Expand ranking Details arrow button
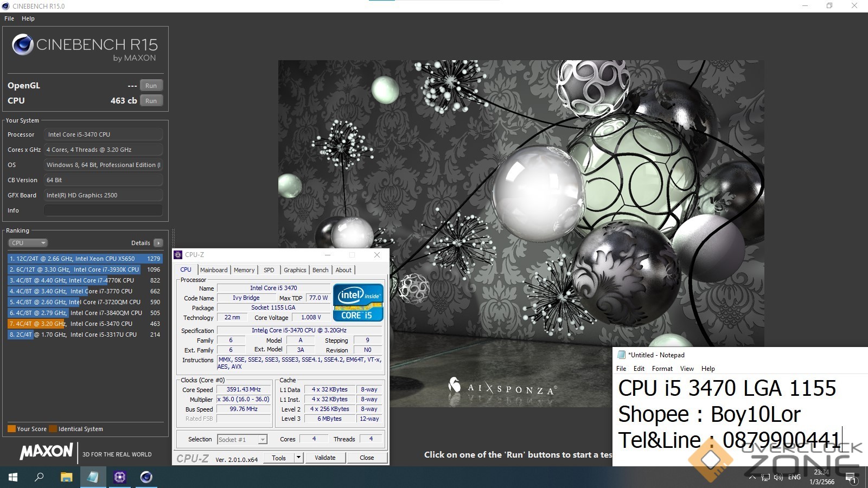The width and height of the screenshot is (868, 488). pos(158,243)
